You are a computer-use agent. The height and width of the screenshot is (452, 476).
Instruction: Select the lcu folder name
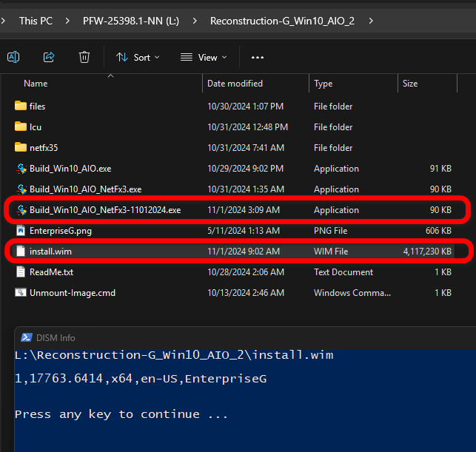[36, 127]
